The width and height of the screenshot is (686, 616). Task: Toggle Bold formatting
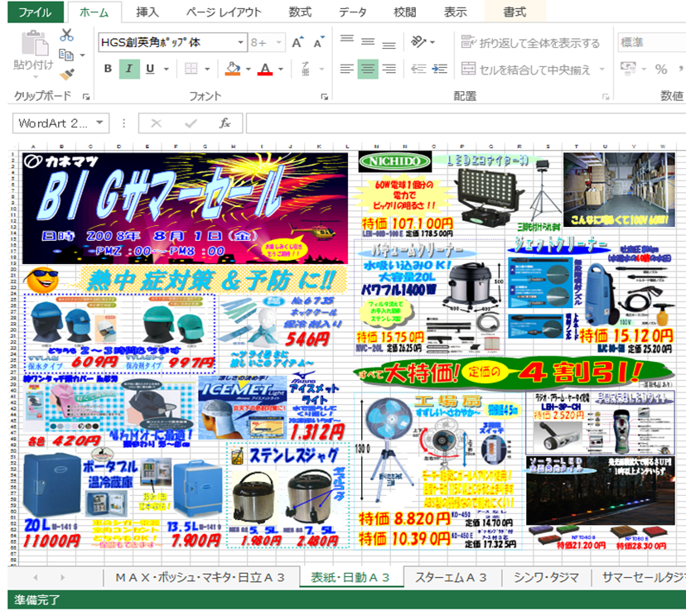click(108, 69)
